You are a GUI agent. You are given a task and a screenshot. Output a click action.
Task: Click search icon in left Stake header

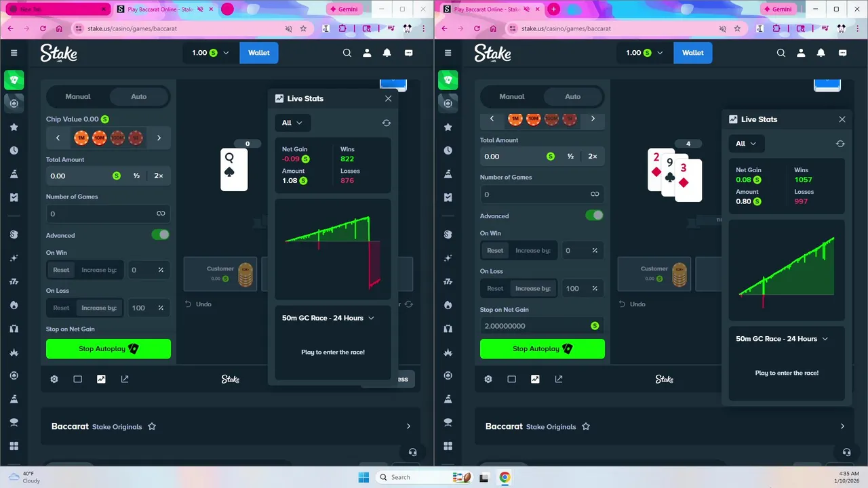coord(347,53)
